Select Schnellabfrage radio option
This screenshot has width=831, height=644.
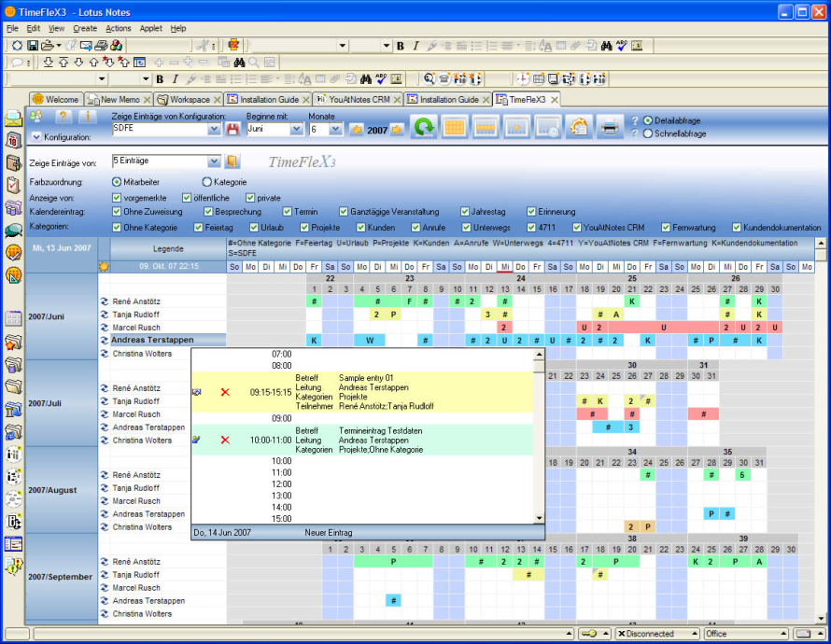648,134
